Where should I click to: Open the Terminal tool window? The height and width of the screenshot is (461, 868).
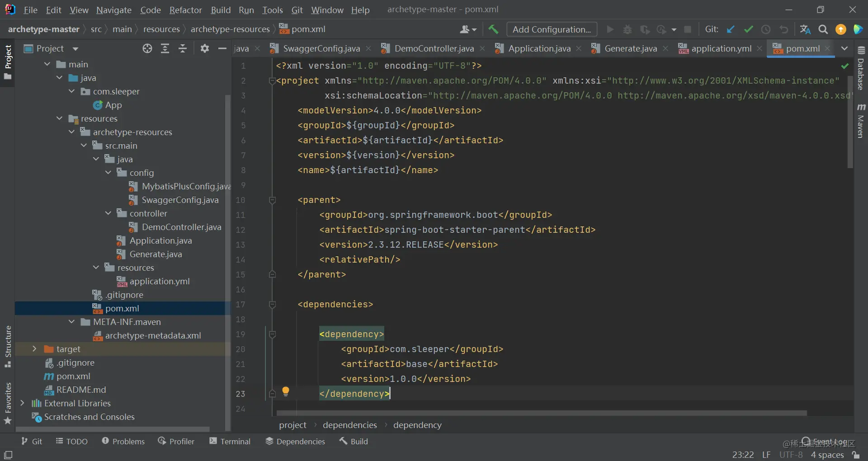click(x=230, y=441)
